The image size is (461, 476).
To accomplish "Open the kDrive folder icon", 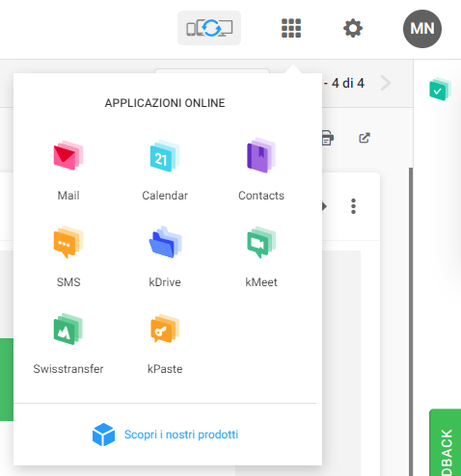I will (x=165, y=242).
